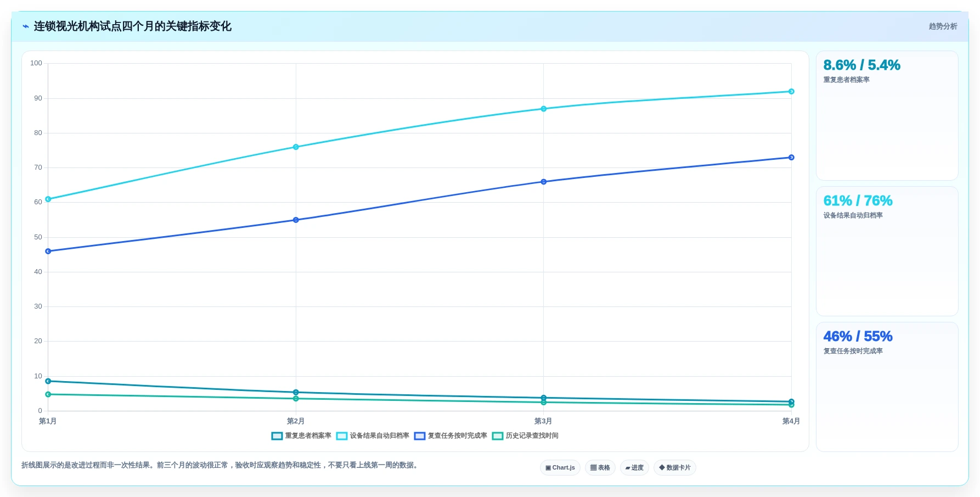Click the lightning icon beside the chart title

(x=26, y=26)
